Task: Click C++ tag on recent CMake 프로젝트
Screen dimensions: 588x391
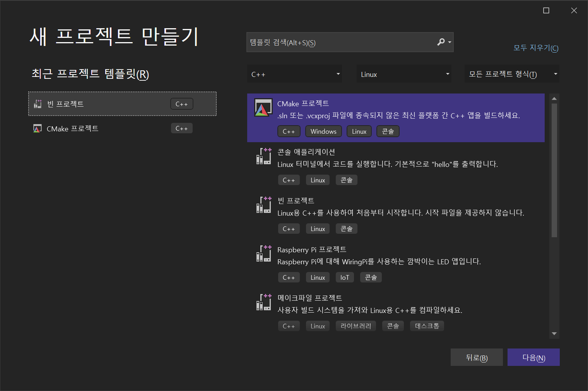Action: (x=181, y=128)
